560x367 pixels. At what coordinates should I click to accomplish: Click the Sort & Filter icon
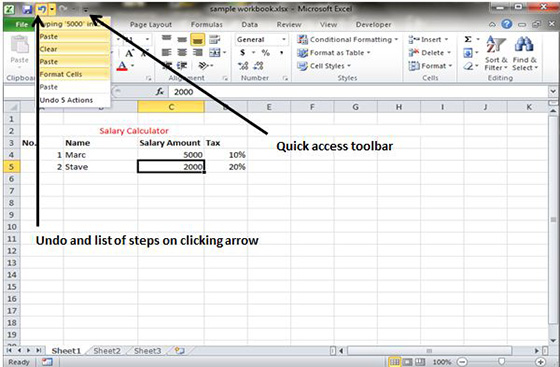coord(496,44)
